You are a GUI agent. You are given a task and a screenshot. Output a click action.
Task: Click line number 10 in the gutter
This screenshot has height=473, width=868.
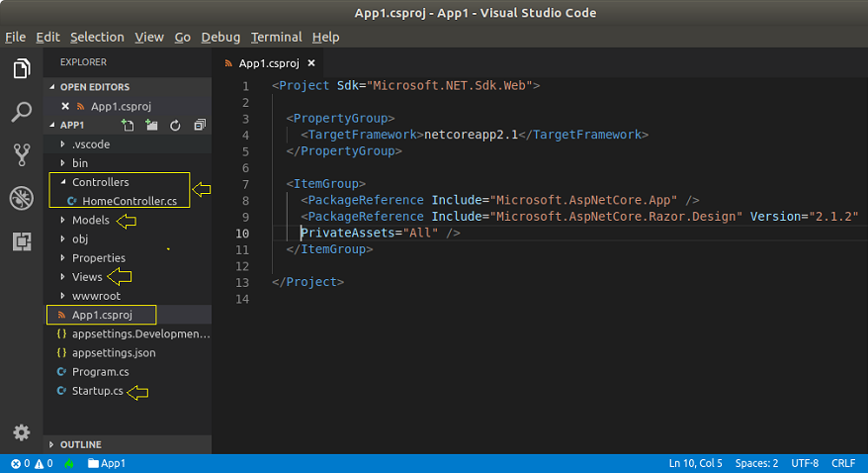tap(242, 234)
